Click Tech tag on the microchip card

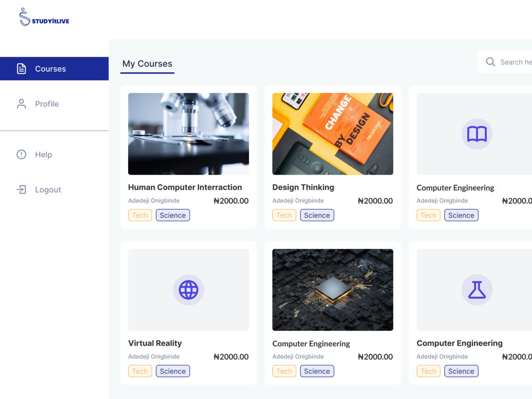pos(284,371)
